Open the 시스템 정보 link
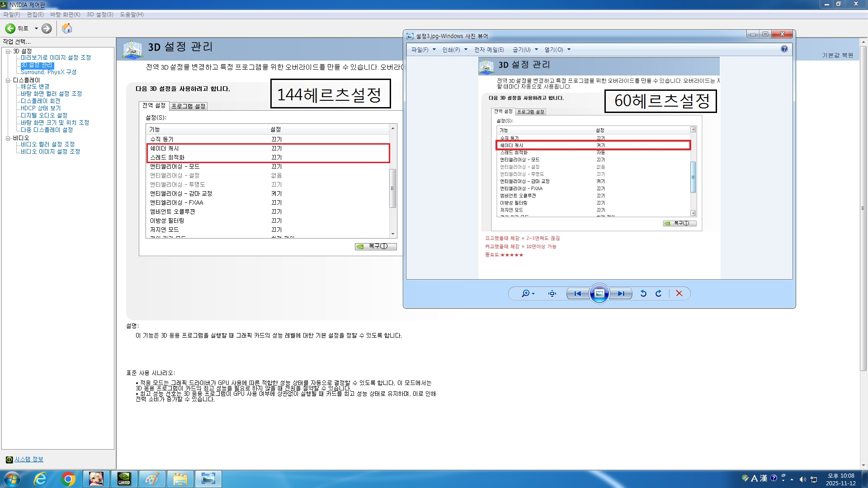Viewport: 868px width, 488px height. (29, 460)
